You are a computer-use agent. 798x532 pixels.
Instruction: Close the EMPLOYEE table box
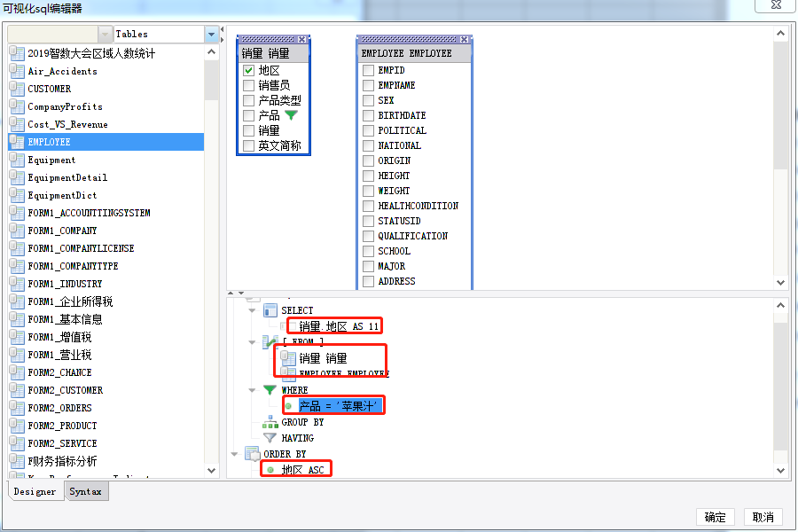click(464, 39)
